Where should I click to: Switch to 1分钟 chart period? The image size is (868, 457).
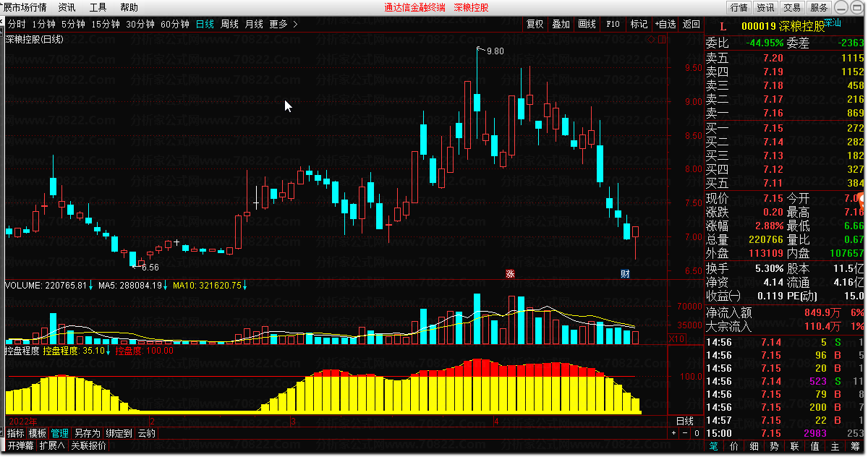pos(43,24)
